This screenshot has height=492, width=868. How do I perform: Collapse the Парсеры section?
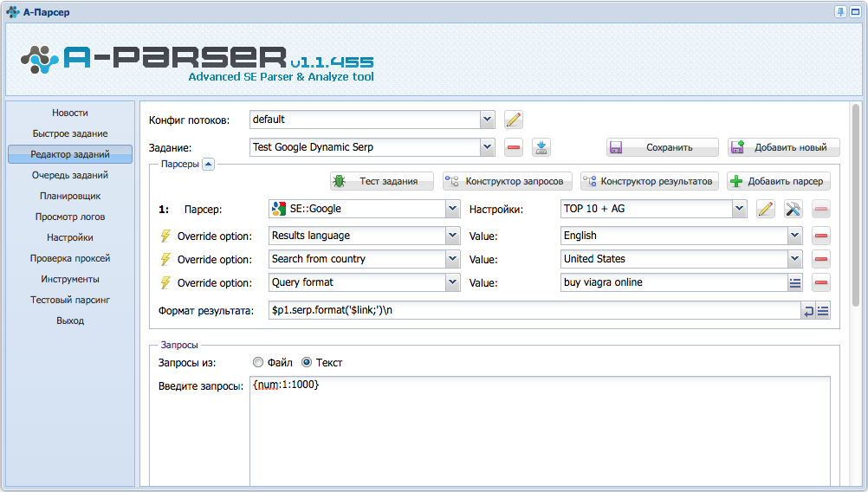pos(208,164)
